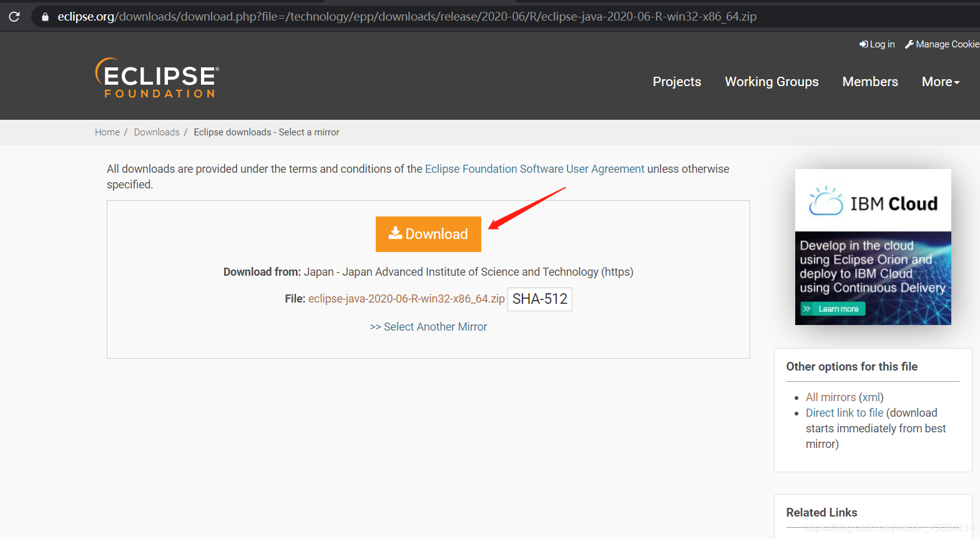Click the IBM Cloud logo in the advertisement
This screenshot has width=980, height=539.
(873, 201)
